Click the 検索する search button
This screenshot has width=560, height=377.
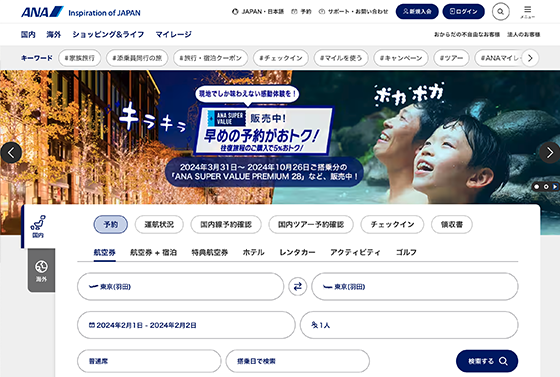487,361
